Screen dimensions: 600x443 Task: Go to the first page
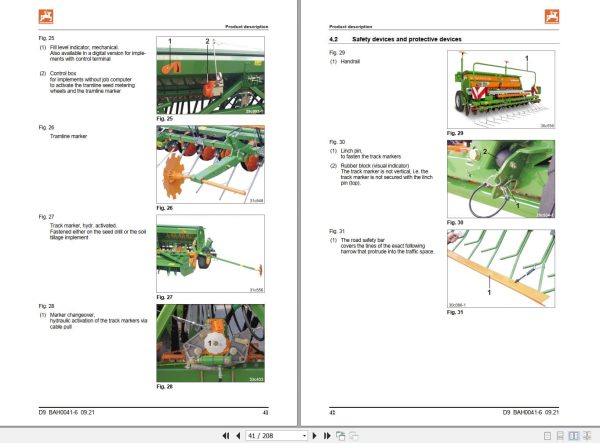coord(226,436)
